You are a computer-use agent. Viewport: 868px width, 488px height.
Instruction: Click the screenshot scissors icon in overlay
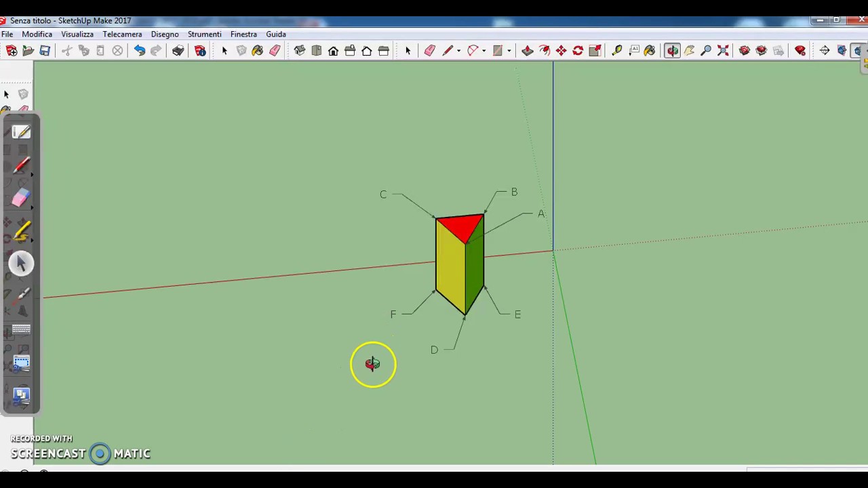(x=21, y=363)
